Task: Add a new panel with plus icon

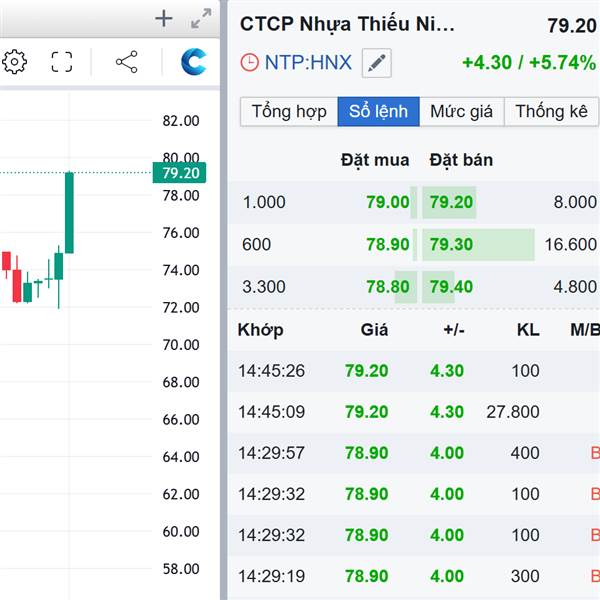Action: click(164, 18)
